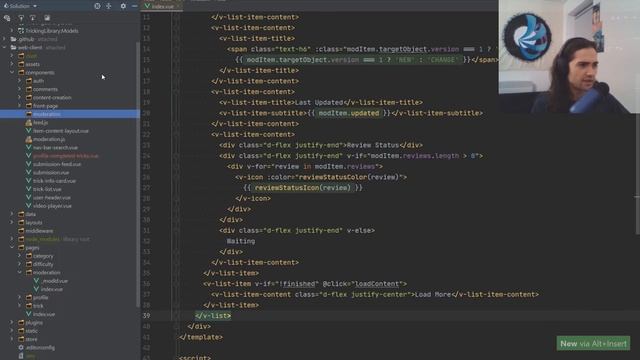Expand the difficulty folder under pages

coord(19,264)
